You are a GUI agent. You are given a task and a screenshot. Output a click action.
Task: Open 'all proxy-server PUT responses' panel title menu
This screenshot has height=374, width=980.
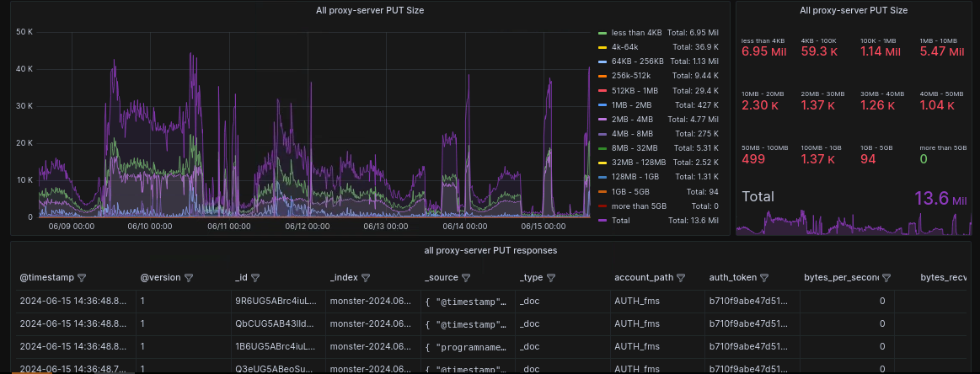(490, 250)
